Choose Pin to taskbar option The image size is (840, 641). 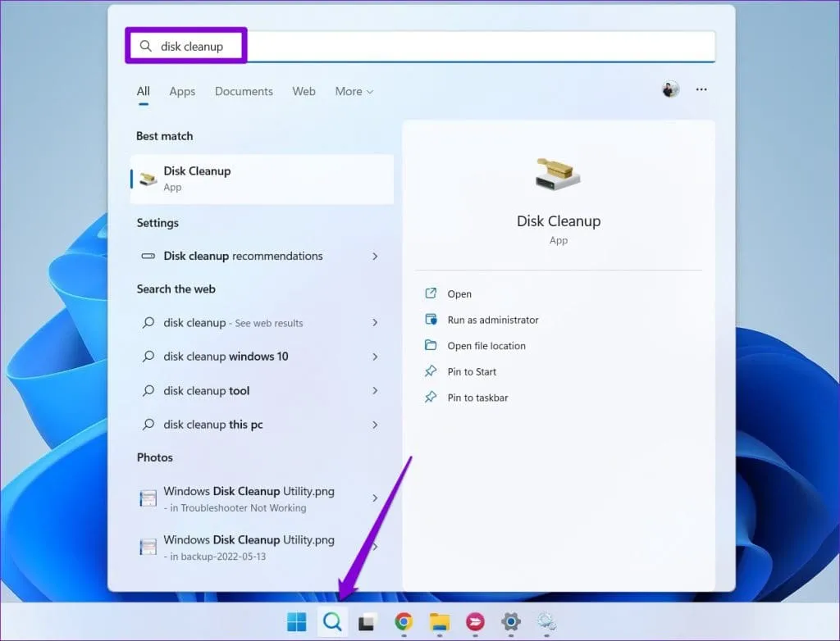click(x=477, y=398)
